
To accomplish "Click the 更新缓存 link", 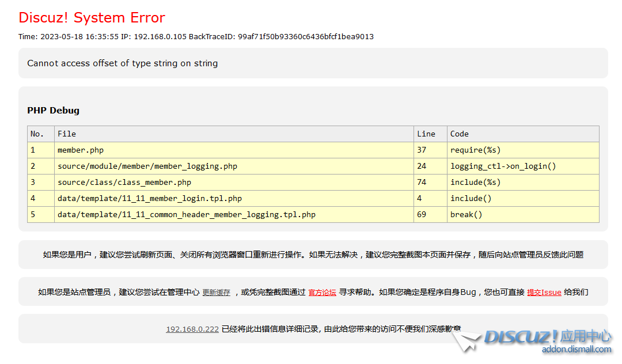I will click(216, 293).
